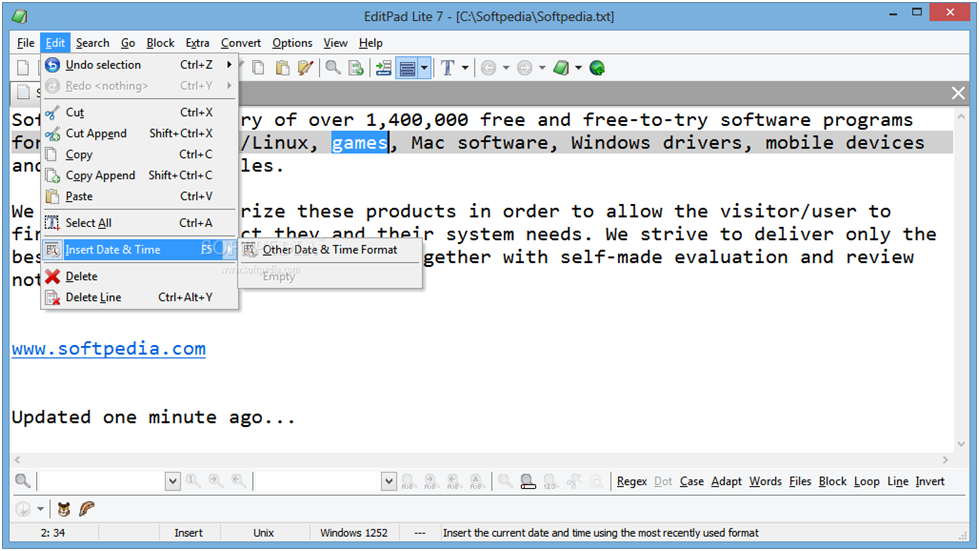Open the font T dropdown arrow

click(x=465, y=68)
